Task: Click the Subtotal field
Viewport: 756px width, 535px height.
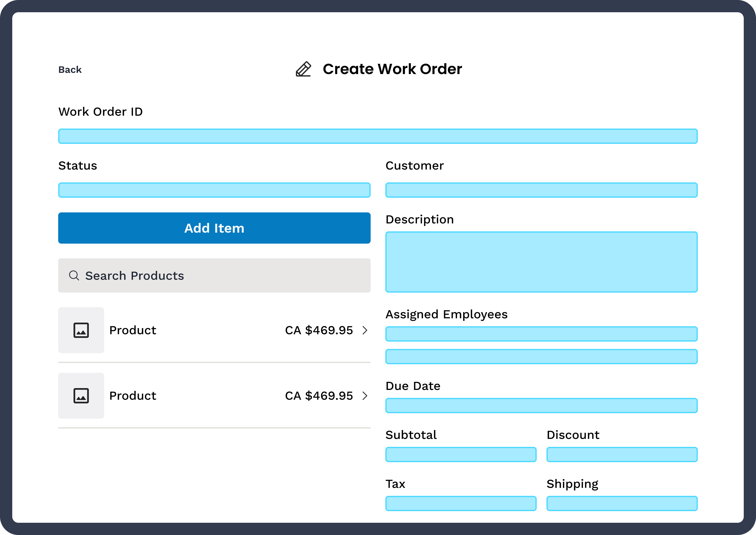Action: [x=461, y=454]
